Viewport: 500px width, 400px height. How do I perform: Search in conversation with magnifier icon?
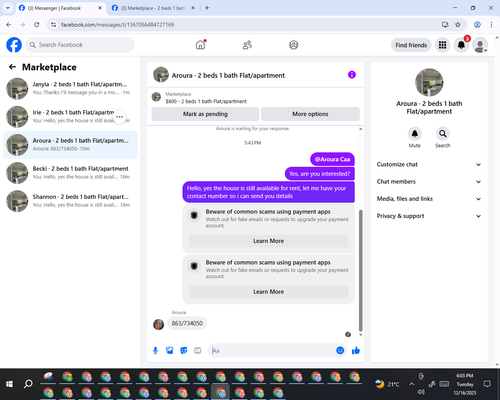click(x=442, y=134)
